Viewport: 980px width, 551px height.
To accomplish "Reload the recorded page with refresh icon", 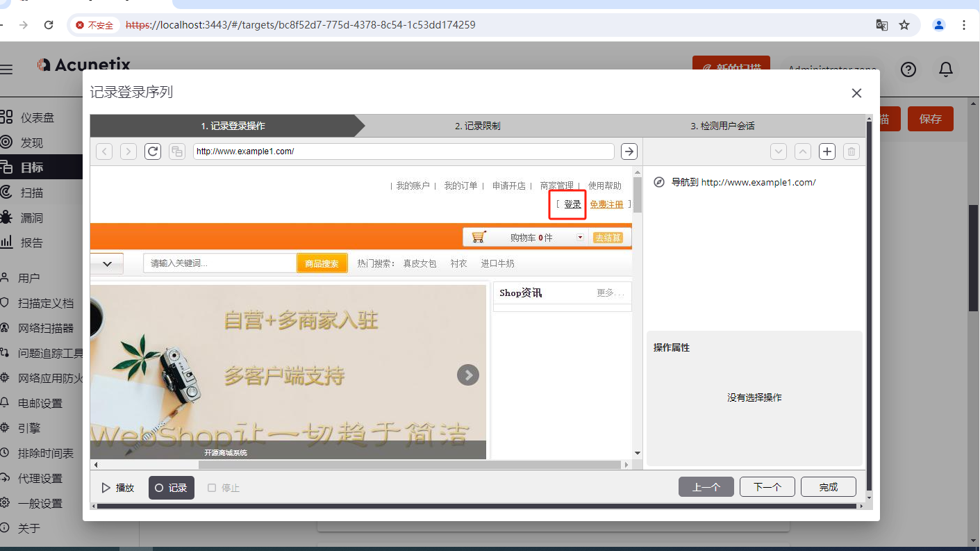I will [x=153, y=151].
